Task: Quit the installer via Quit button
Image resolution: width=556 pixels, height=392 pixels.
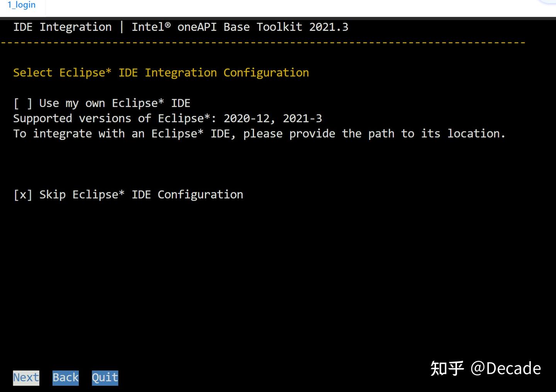Action: [105, 377]
